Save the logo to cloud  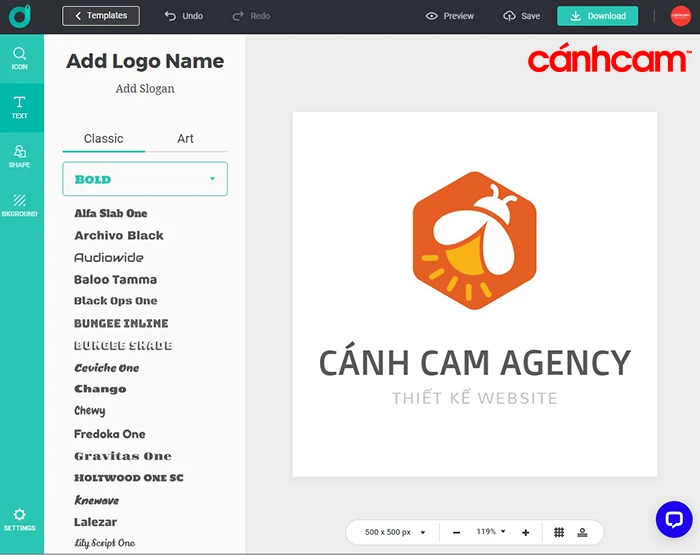(521, 16)
